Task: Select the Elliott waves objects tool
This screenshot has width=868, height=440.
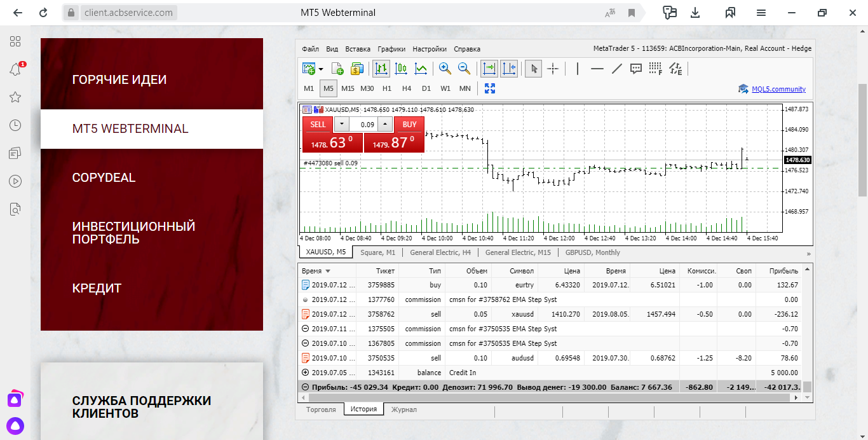Action: (675, 68)
